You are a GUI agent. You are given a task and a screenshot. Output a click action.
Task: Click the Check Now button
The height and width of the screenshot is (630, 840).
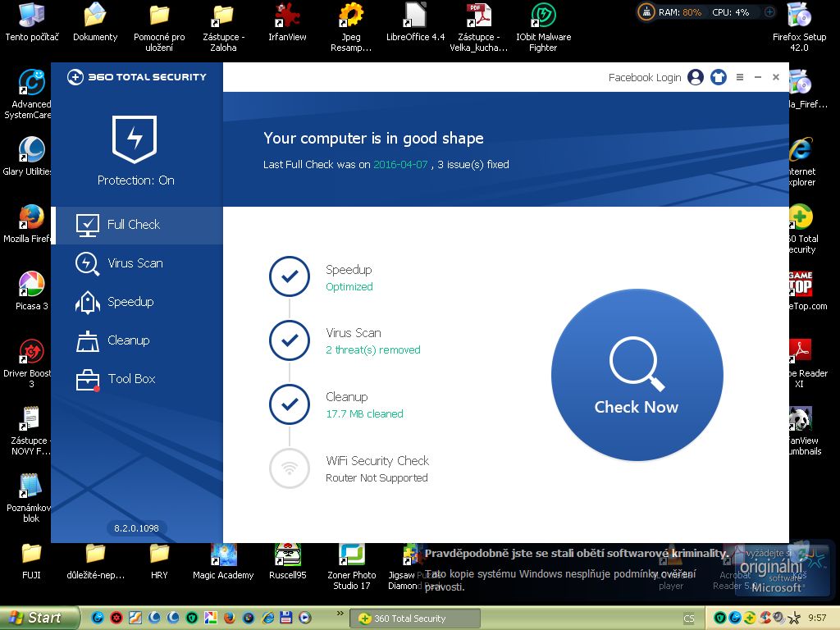[x=637, y=374]
